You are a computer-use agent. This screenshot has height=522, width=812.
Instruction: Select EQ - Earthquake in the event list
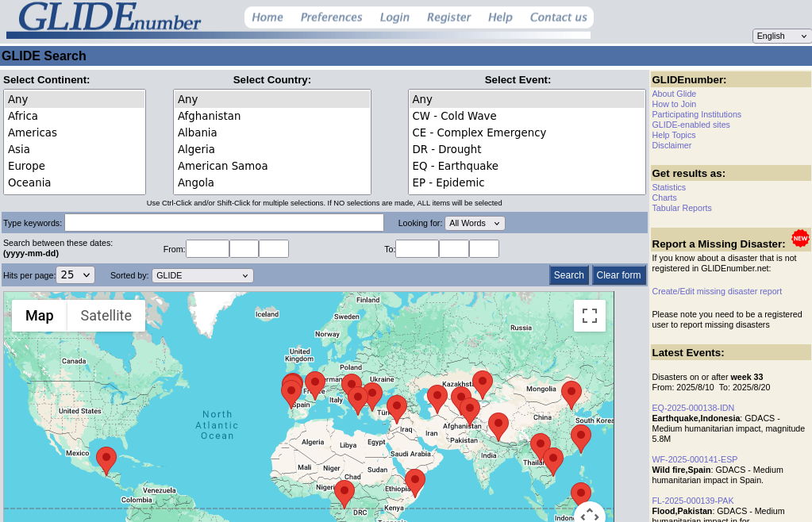tap(527, 166)
